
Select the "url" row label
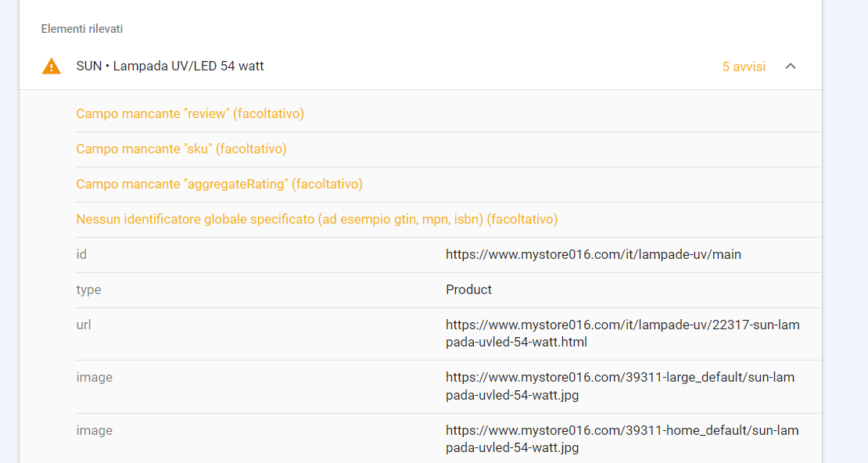(84, 324)
